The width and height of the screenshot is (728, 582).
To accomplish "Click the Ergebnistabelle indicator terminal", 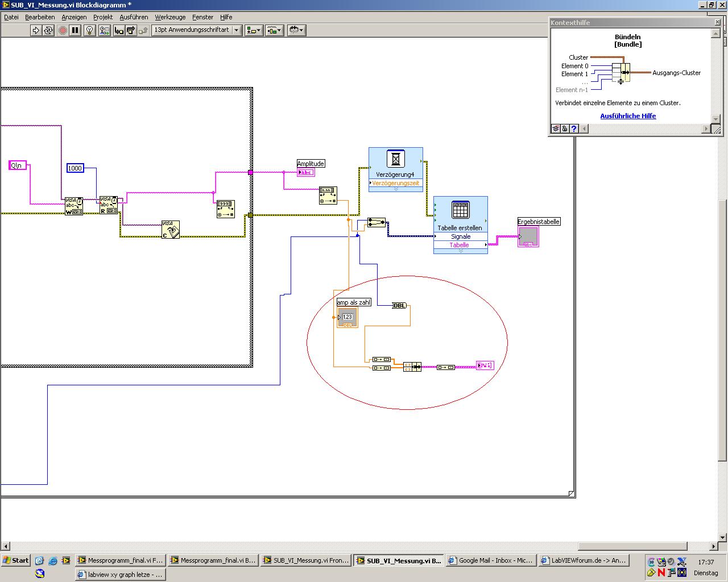I will (528, 236).
